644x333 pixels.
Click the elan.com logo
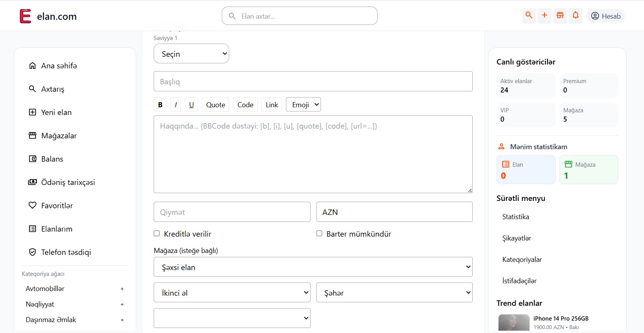click(48, 16)
